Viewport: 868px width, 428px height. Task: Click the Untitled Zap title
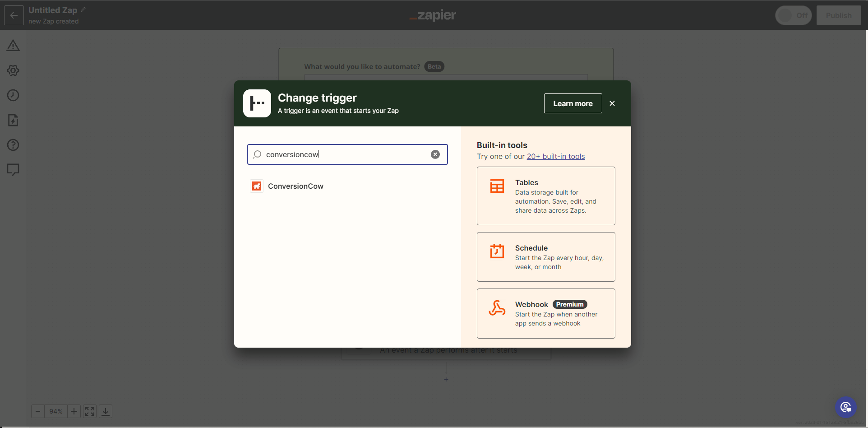pyautogui.click(x=53, y=10)
